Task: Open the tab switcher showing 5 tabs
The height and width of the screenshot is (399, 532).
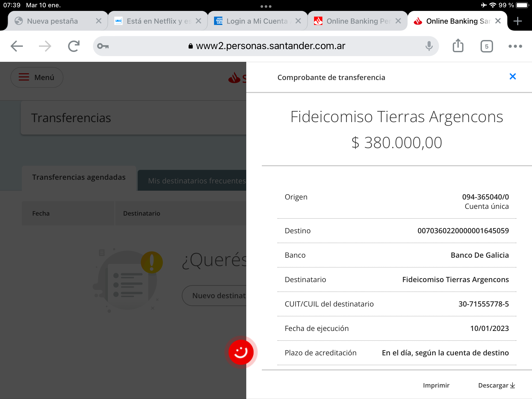Action: (487, 46)
